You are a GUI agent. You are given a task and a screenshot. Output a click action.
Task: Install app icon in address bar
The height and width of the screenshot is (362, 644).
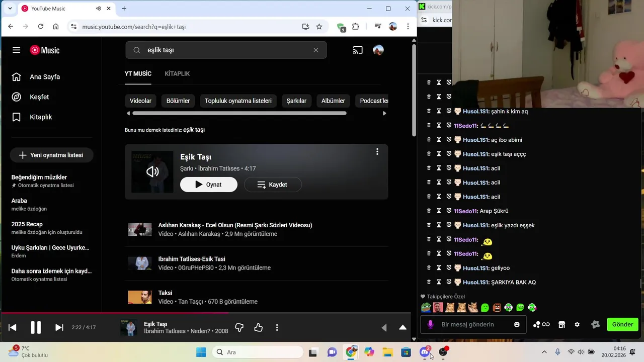(x=305, y=27)
